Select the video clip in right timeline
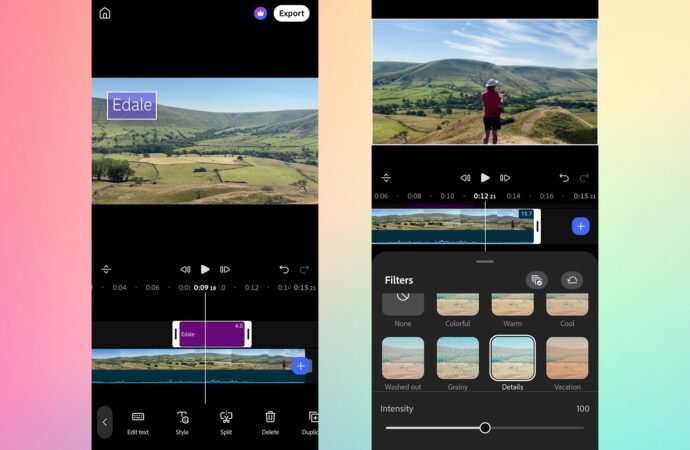Viewport: 690px width, 450px height. pyautogui.click(x=453, y=226)
